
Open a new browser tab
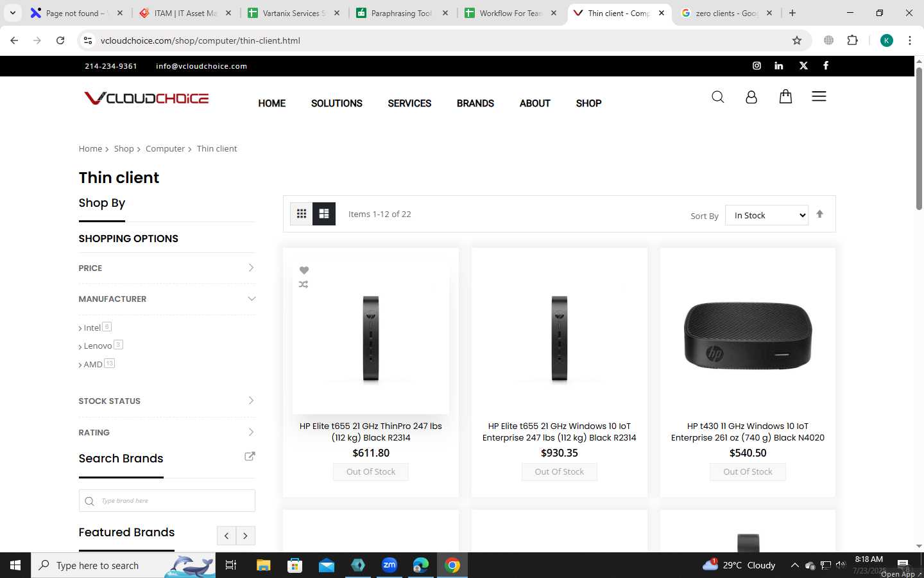(x=792, y=13)
